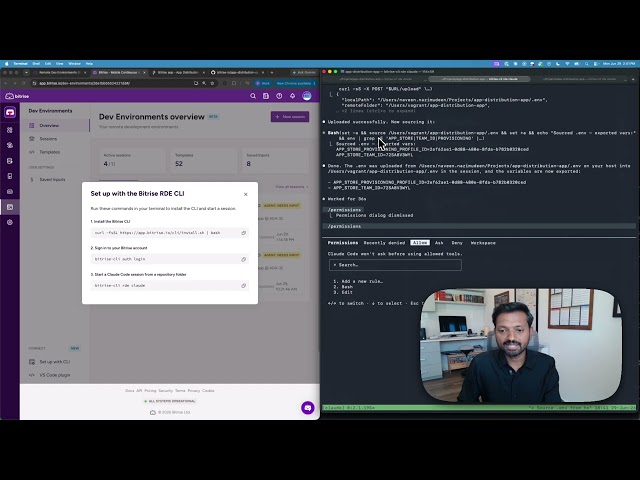Open macOS Spotlight search in menu bar
The image size is (640, 480).
coord(587,64)
